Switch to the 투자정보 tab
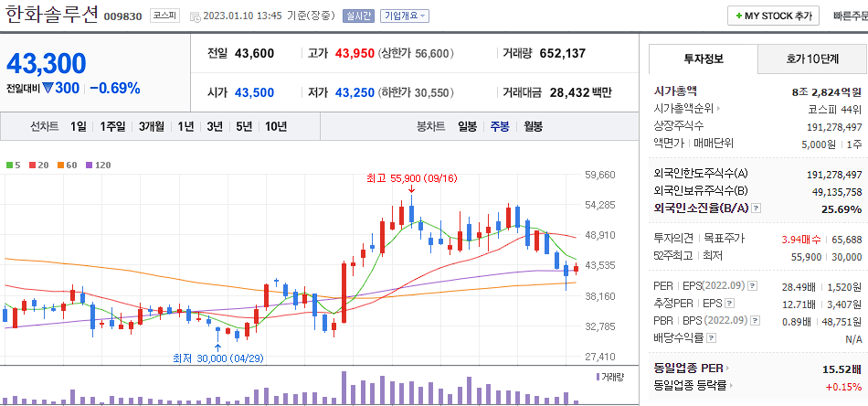Viewport: 868px width, 406px height. (703, 59)
